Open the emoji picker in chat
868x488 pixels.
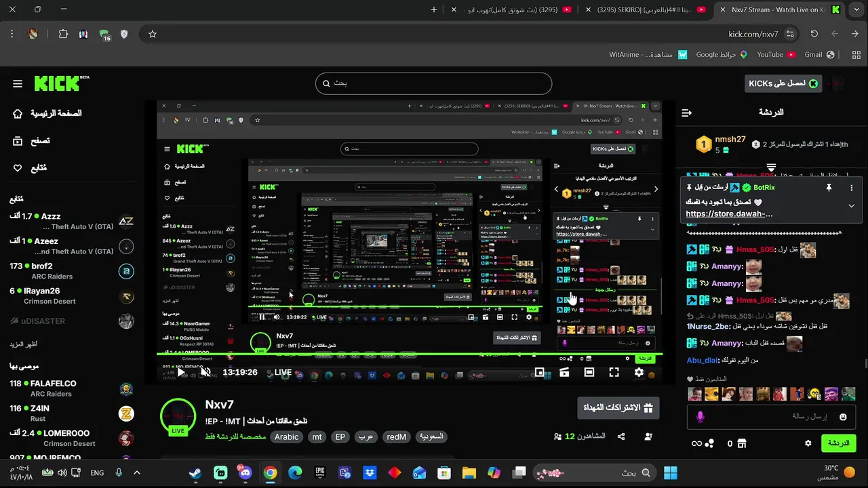pyautogui.click(x=844, y=417)
